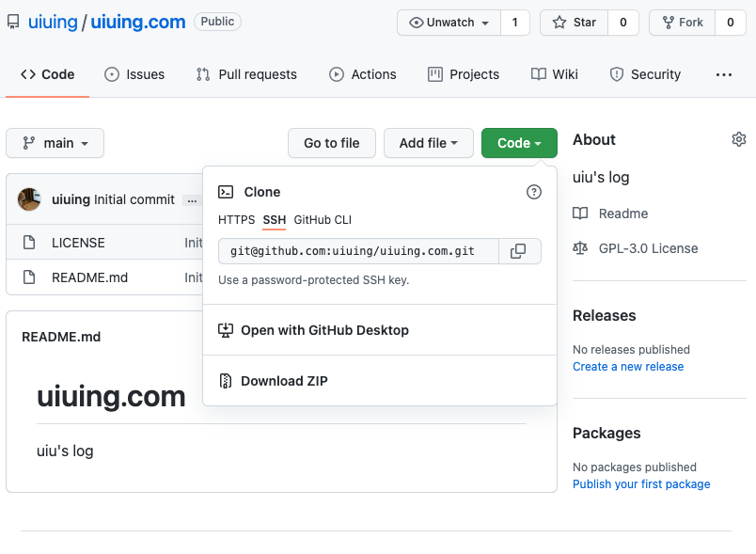Open stargazers count 0
This screenshot has height=554, width=756.
(622, 23)
